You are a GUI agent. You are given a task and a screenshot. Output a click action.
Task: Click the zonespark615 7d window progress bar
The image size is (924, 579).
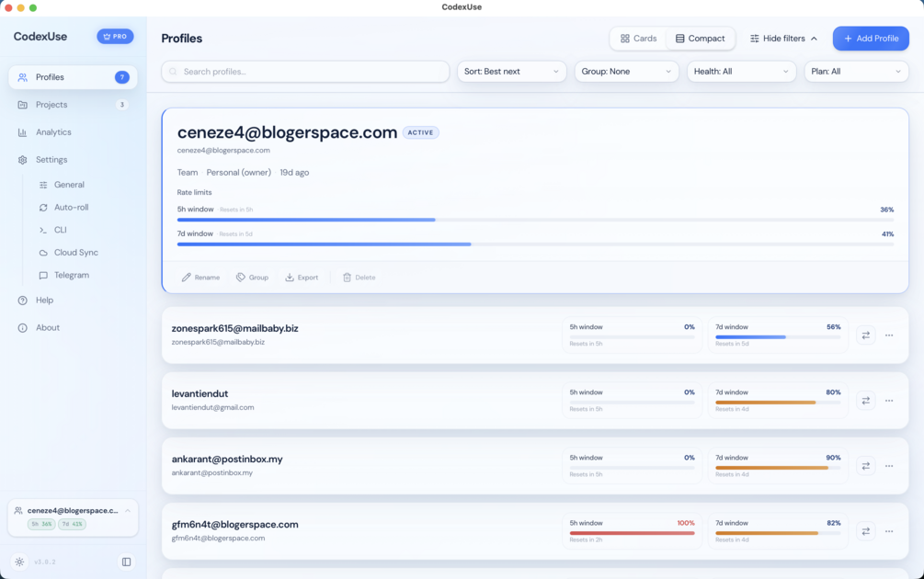click(778, 337)
